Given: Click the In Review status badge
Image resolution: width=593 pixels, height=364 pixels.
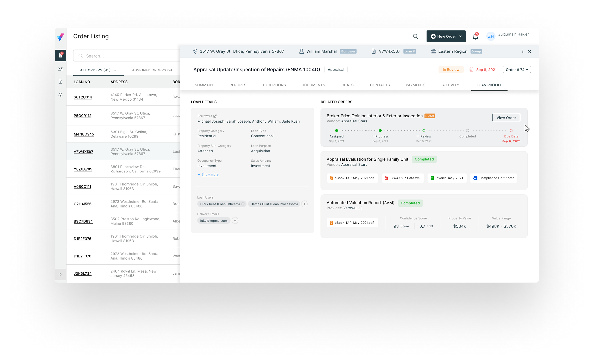Looking at the screenshot, I should pyautogui.click(x=451, y=70).
